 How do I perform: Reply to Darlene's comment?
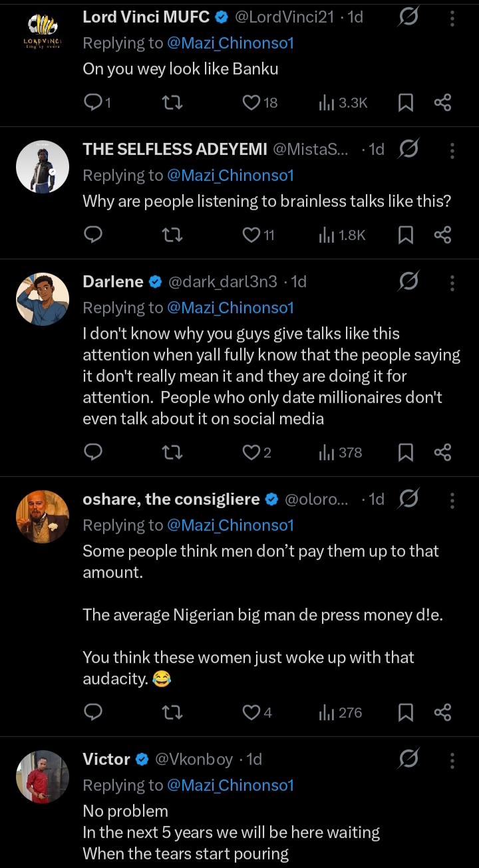tap(94, 453)
